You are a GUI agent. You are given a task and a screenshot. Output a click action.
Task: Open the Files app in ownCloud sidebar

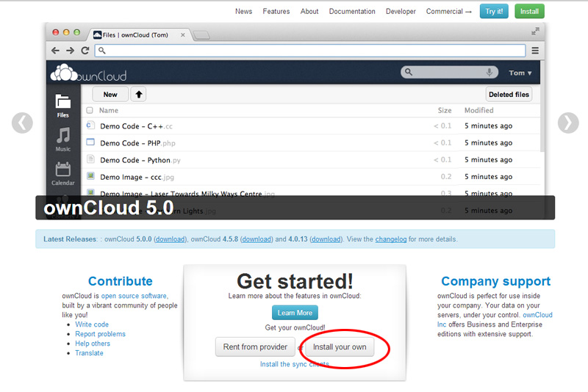click(63, 106)
